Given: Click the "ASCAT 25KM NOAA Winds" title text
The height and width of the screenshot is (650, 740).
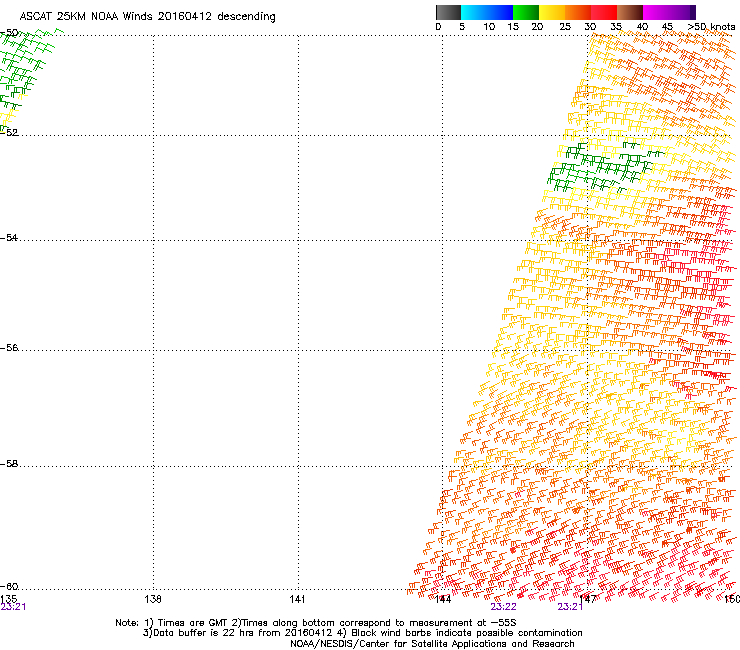Looking at the screenshot, I should [x=86, y=16].
